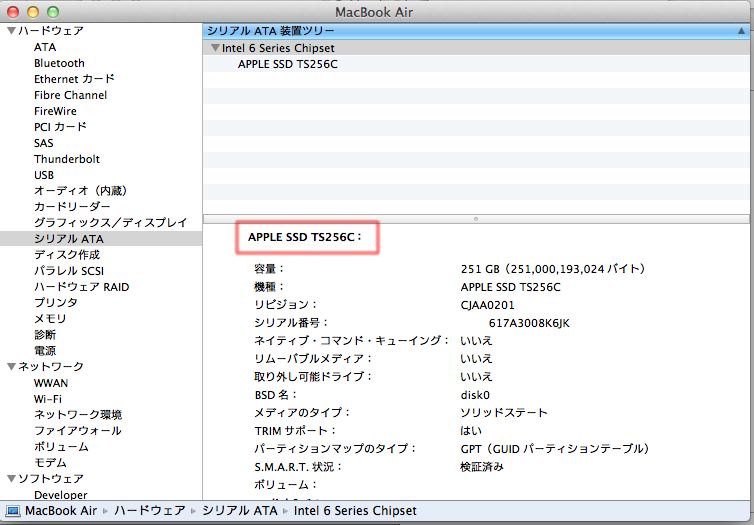Select ハードウェア RAID in the sidebar

pos(81,287)
